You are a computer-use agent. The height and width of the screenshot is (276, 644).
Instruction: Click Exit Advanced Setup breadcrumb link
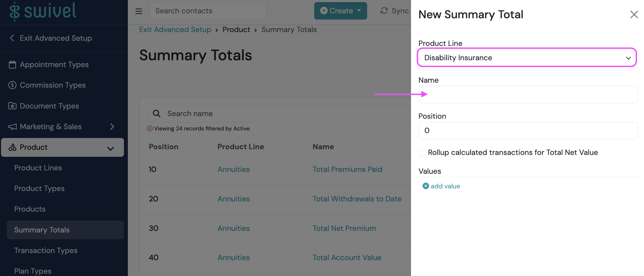pos(175,29)
